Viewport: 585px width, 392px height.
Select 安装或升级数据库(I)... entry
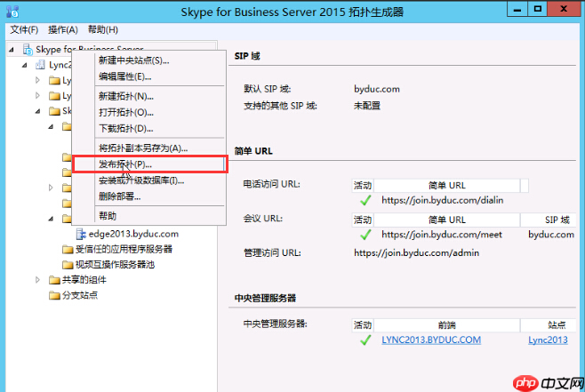pos(141,180)
